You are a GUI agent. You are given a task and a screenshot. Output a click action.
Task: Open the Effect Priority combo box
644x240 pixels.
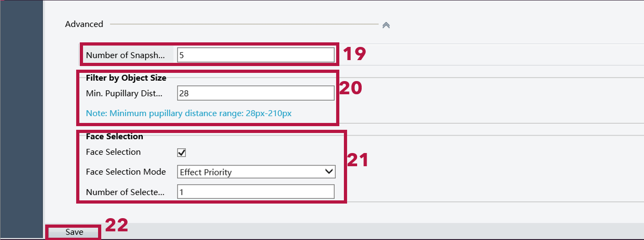[256, 172]
